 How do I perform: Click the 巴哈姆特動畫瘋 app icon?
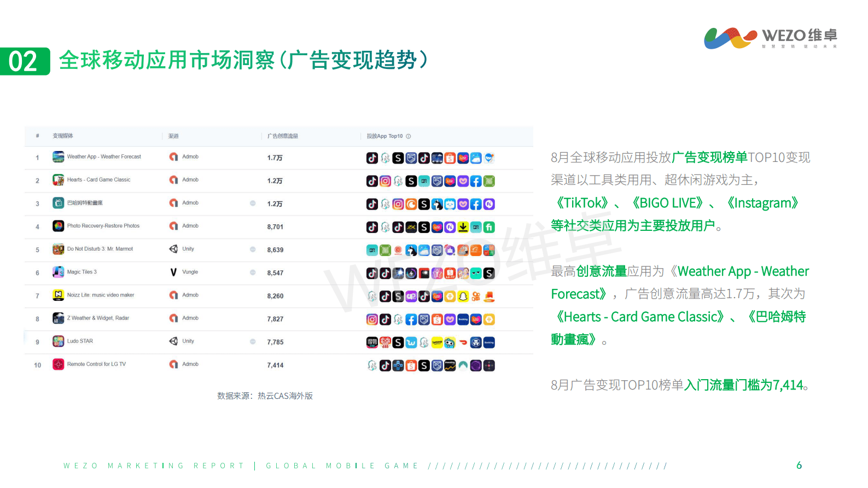coord(59,203)
